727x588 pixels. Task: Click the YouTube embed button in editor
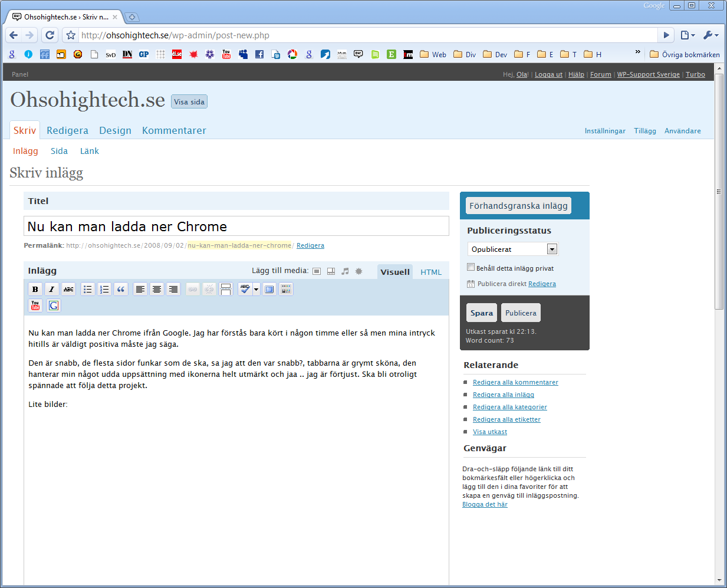click(x=35, y=306)
